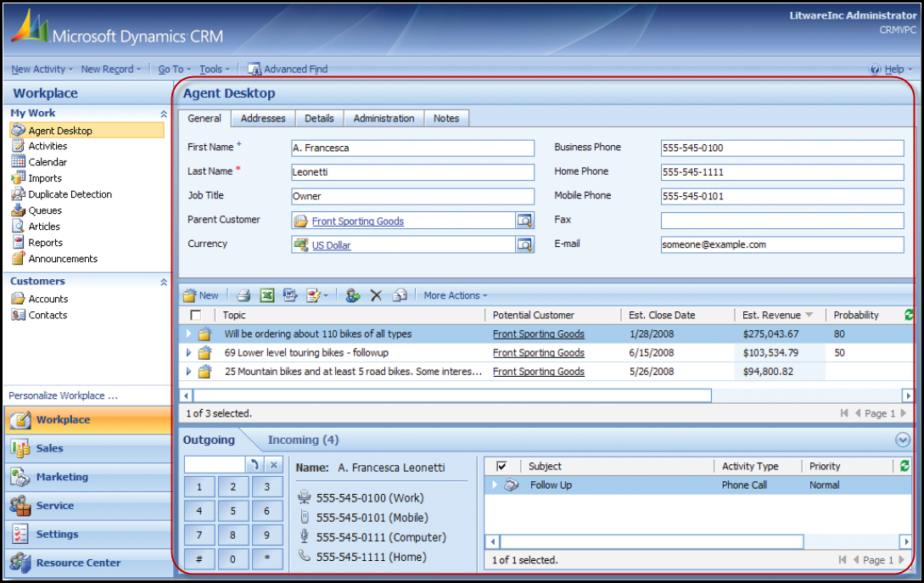Switch to the Notes tab
Viewport: 924px width, 583px height.
pyautogui.click(x=446, y=119)
